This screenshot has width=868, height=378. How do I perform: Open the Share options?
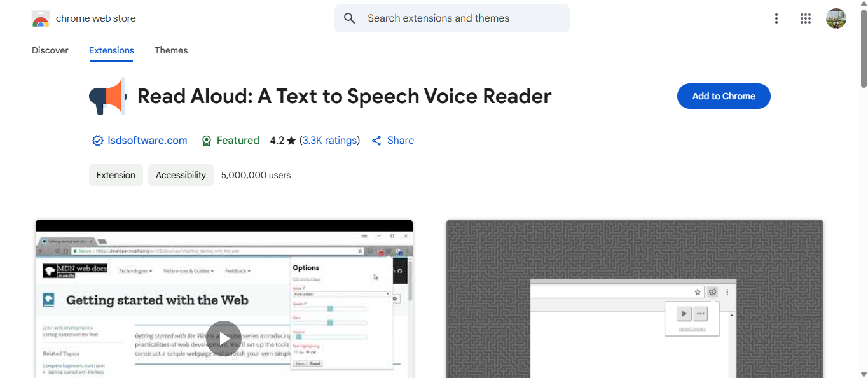pyautogui.click(x=392, y=140)
